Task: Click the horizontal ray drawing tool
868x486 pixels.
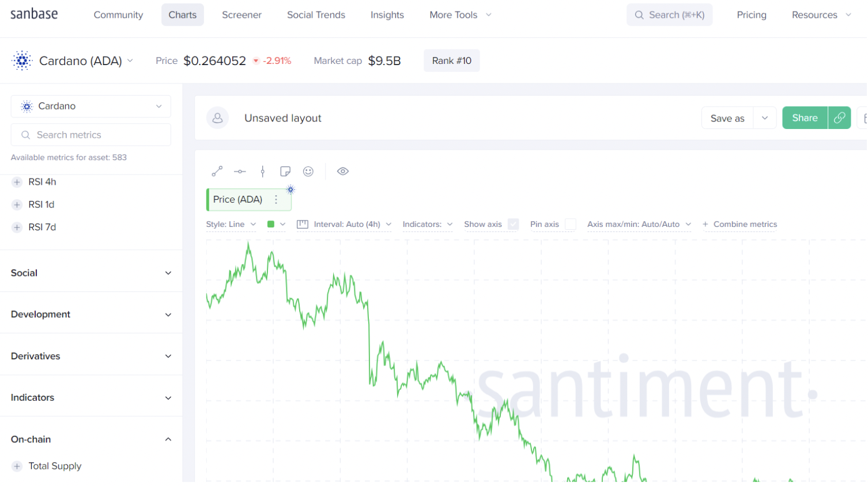Action: 240,172
